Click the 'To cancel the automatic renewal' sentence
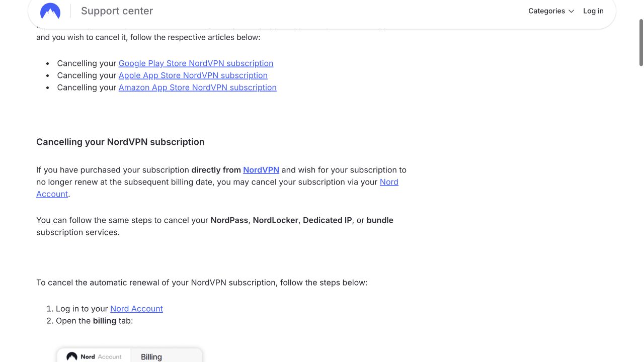The image size is (644, 362). coord(202,283)
